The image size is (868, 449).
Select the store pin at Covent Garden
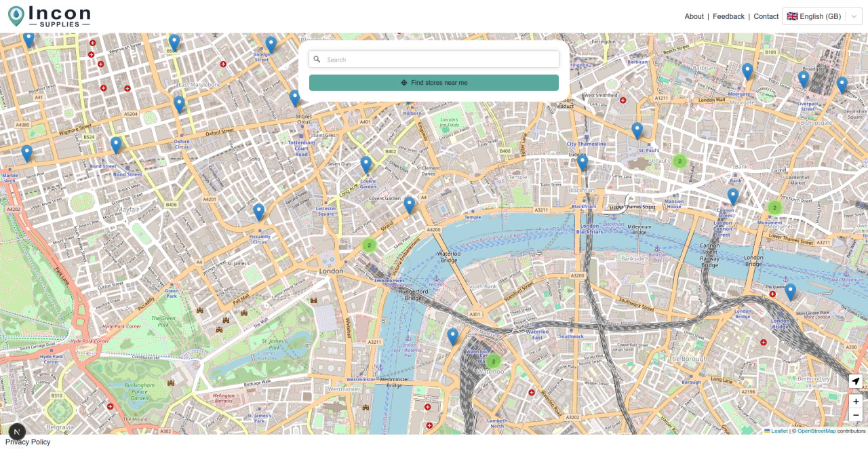coord(366,165)
